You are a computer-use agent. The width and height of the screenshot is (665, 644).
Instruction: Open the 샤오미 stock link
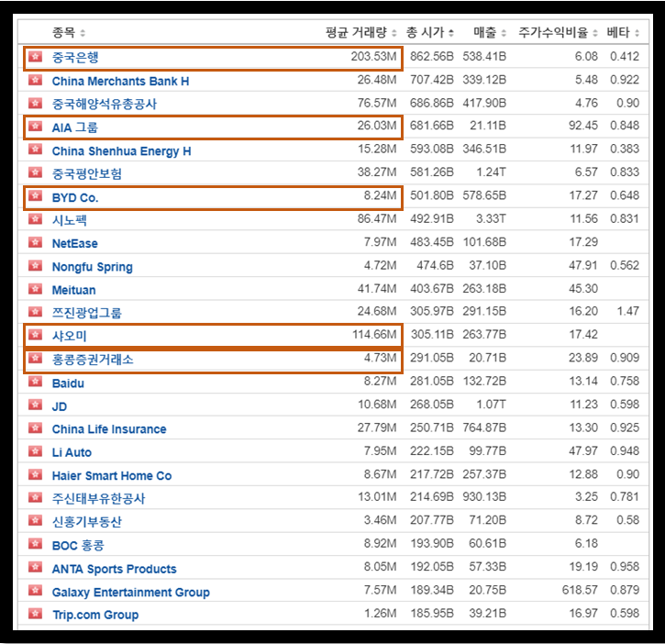(69, 336)
